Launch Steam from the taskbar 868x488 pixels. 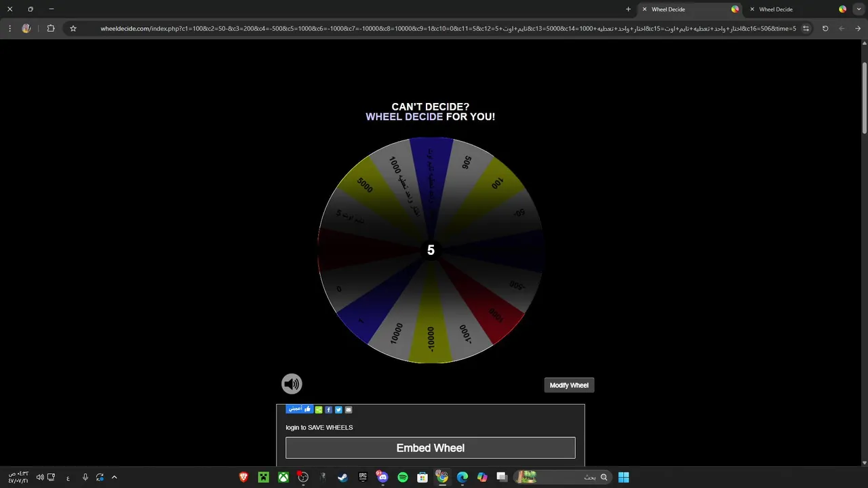pos(342,477)
